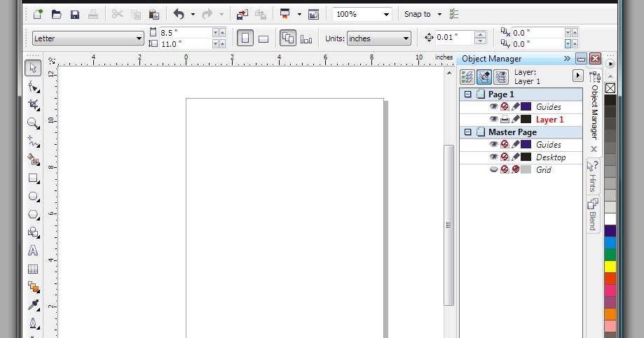The image size is (644, 338).
Task: Select the Smart fill tool
Action: click(x=33, y=159)
